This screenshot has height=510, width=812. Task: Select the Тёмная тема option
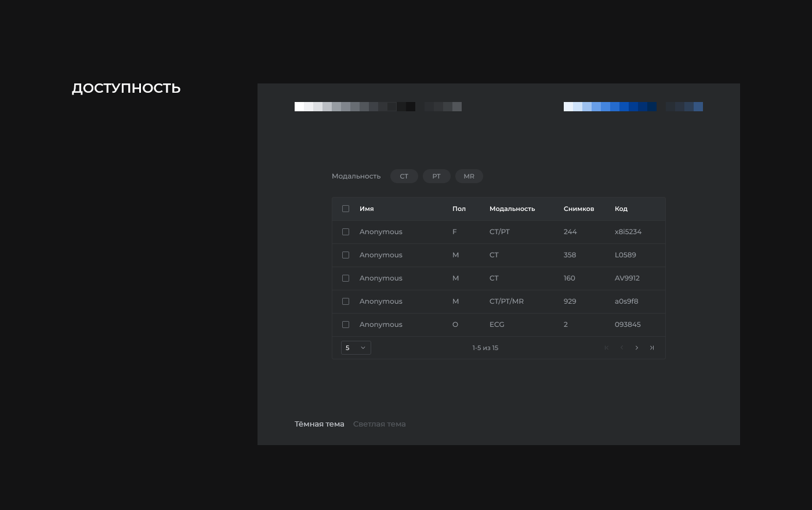(319, 424)
